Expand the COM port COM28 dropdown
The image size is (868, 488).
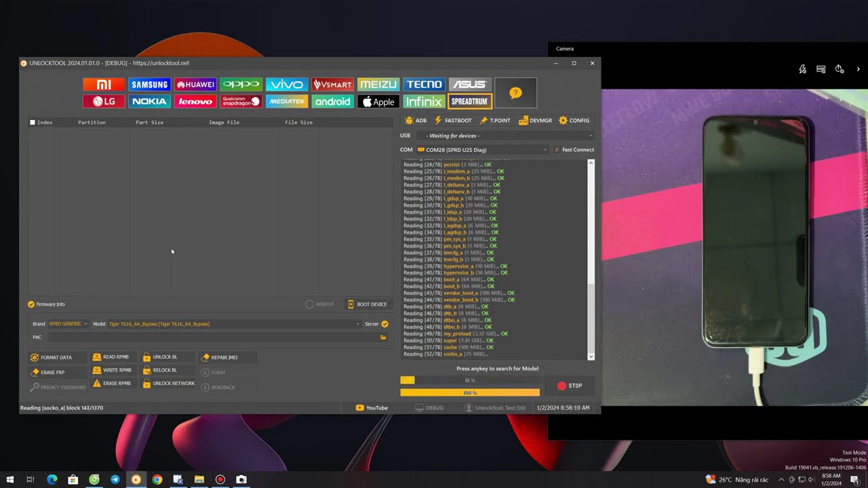point(482,150)
